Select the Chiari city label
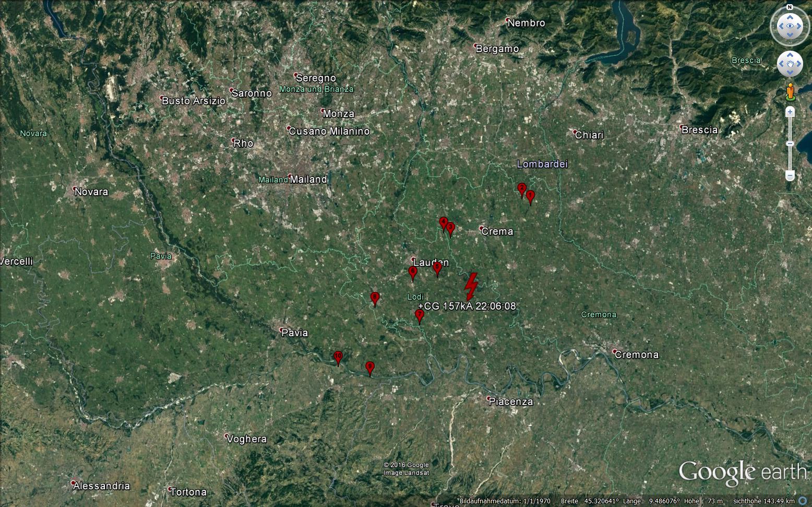The width and height of the screenshot is (812, 507). click(x=589, y=135)
